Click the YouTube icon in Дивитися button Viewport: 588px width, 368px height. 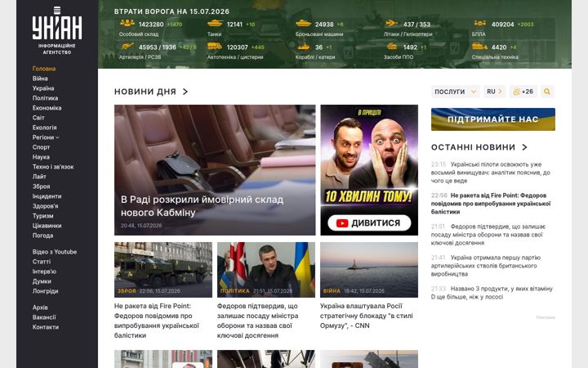[x=342, y=223]
